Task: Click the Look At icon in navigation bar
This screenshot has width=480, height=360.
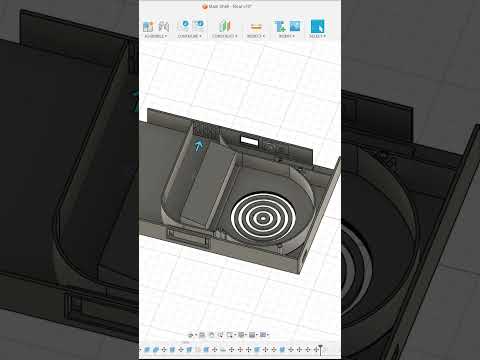Action: [202, 335]
